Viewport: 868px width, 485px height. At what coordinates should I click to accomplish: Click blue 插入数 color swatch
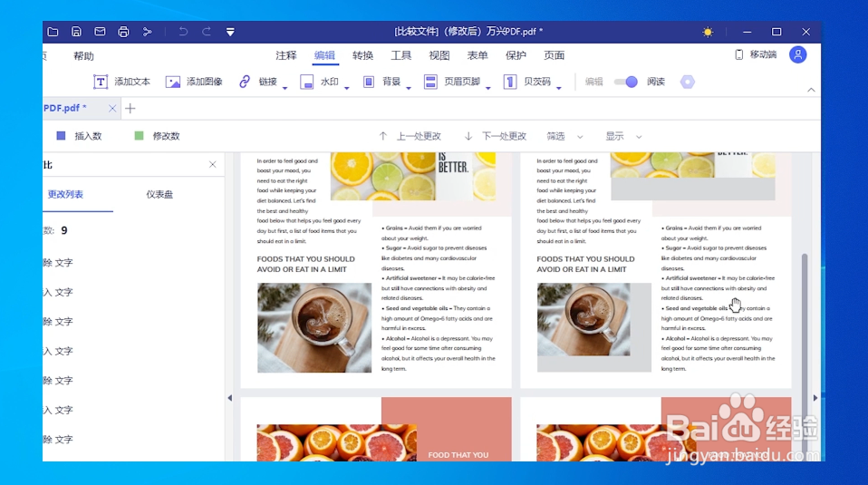(62, 136)
